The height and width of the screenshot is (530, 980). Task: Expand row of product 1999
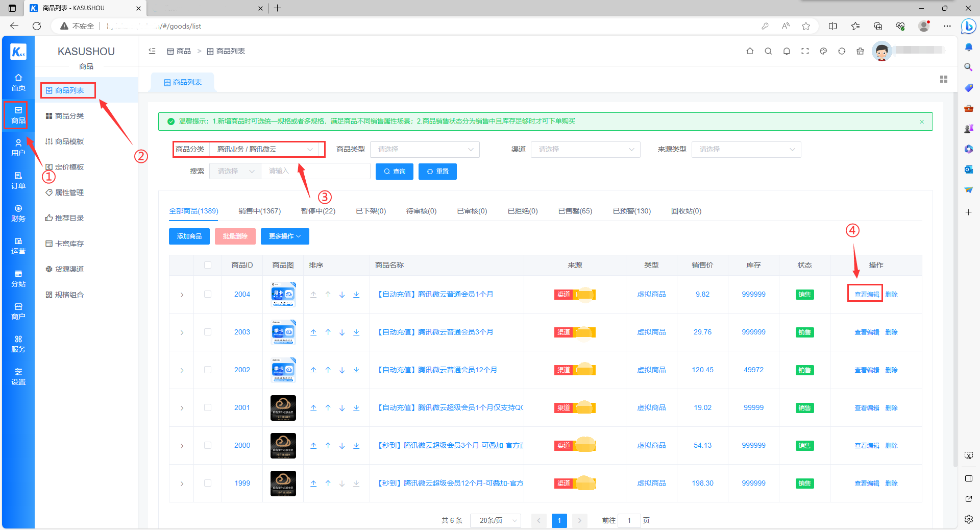point(182,484)
